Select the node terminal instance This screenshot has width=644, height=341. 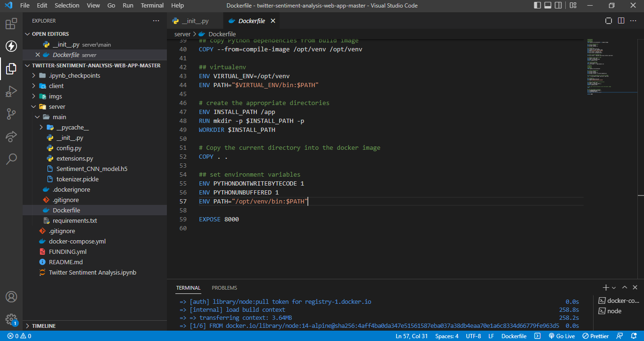point(618,311)
